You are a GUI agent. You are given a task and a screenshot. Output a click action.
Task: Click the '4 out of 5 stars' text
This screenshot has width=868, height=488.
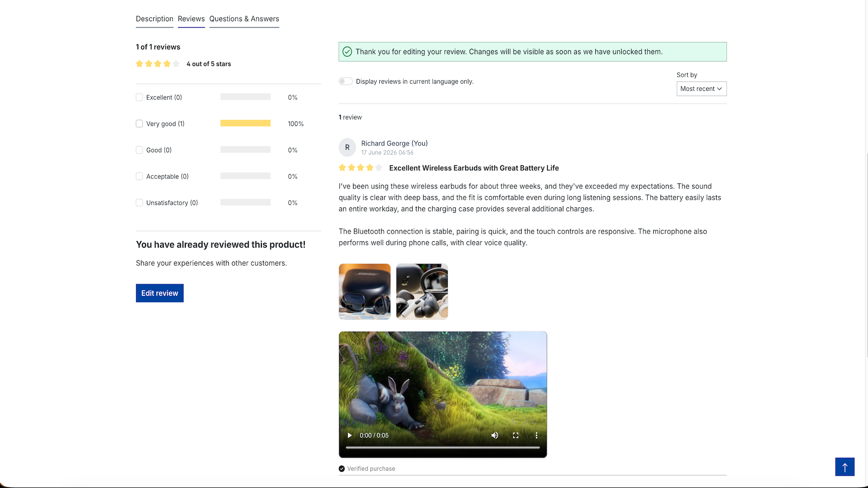[x=208, y=64]
